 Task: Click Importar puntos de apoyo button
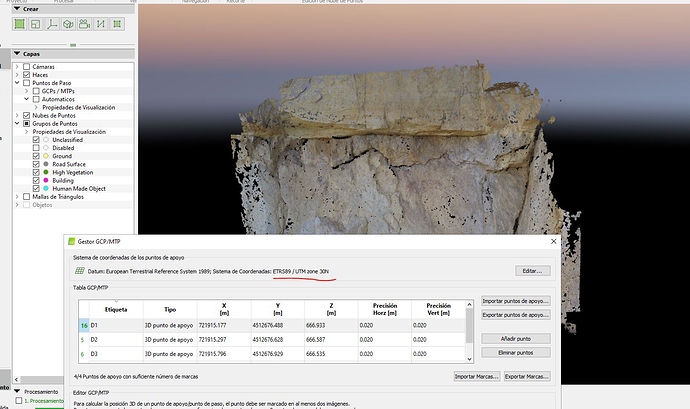point(514,300)
